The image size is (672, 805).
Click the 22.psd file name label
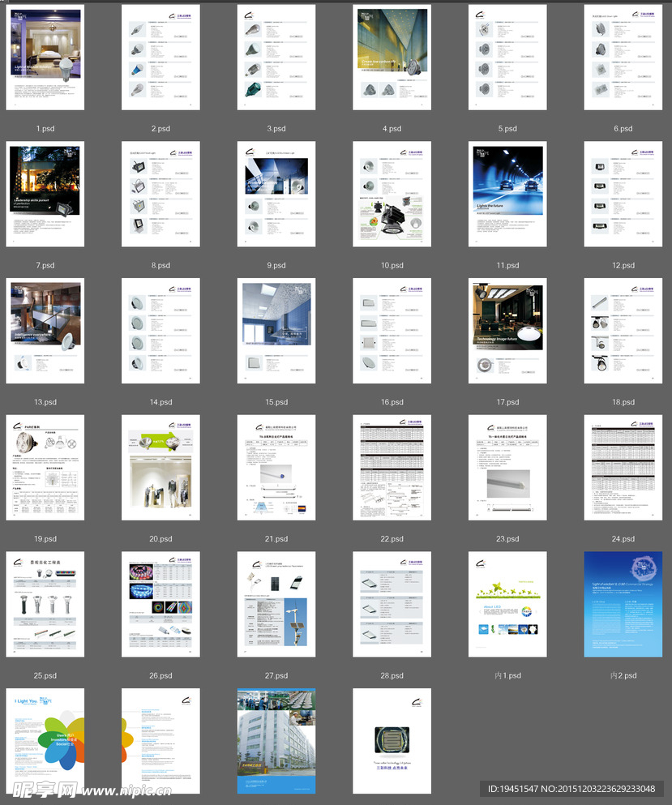coord(392,539)
